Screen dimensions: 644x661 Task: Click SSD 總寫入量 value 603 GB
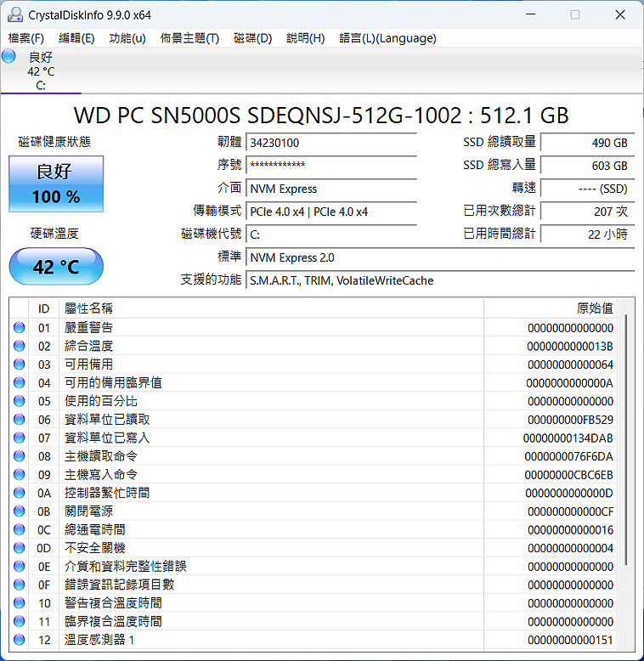tap(588, 165)
